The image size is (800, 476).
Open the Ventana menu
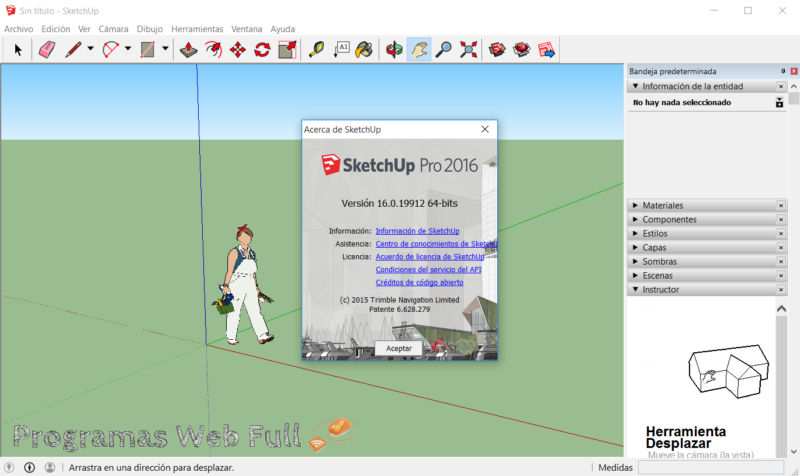(246, 29)
